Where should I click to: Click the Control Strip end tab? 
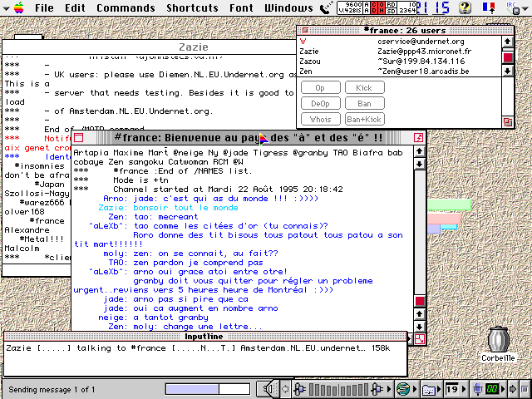coord(525,389)
